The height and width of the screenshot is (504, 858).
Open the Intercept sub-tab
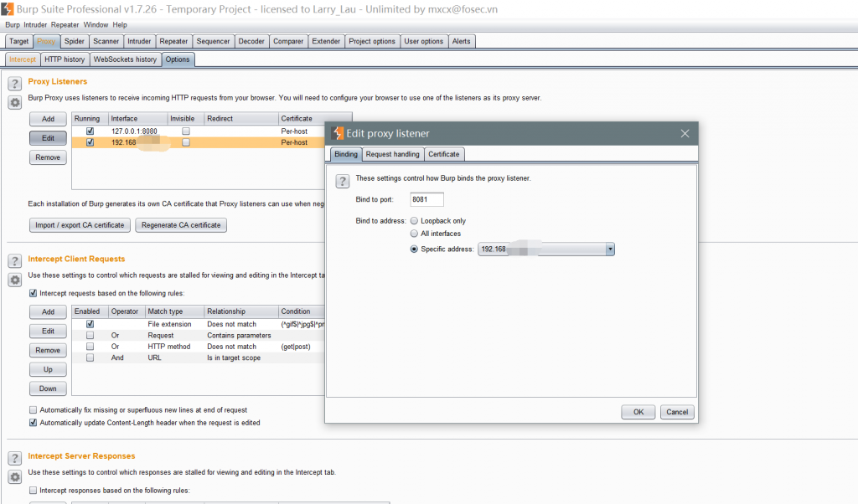pos(23,59)
